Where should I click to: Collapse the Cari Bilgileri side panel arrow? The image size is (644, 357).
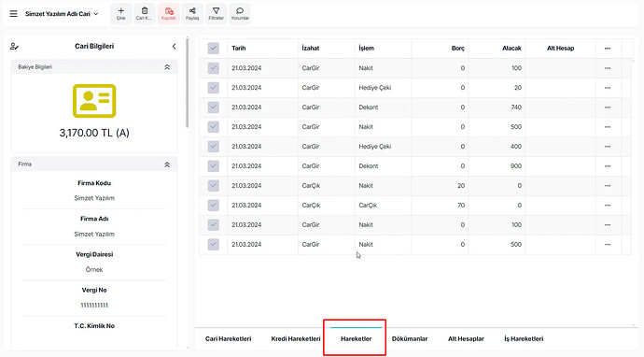tap(175, 47)
